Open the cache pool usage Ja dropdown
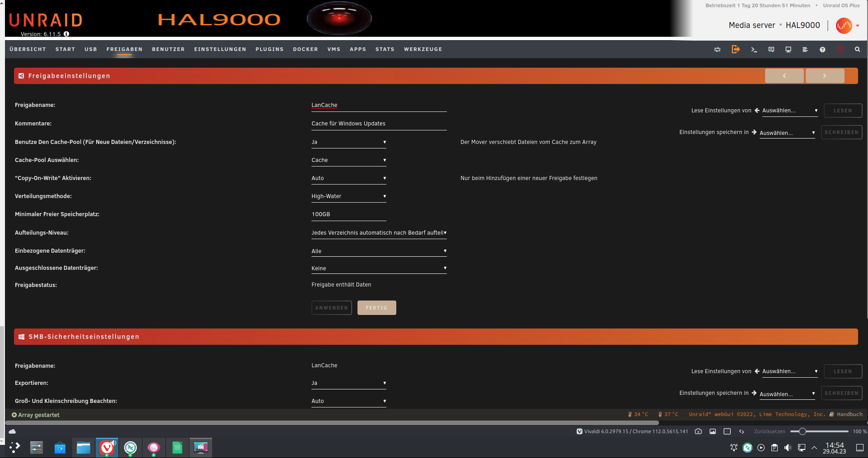Viewport: 868px width, 458px height. 349,142
